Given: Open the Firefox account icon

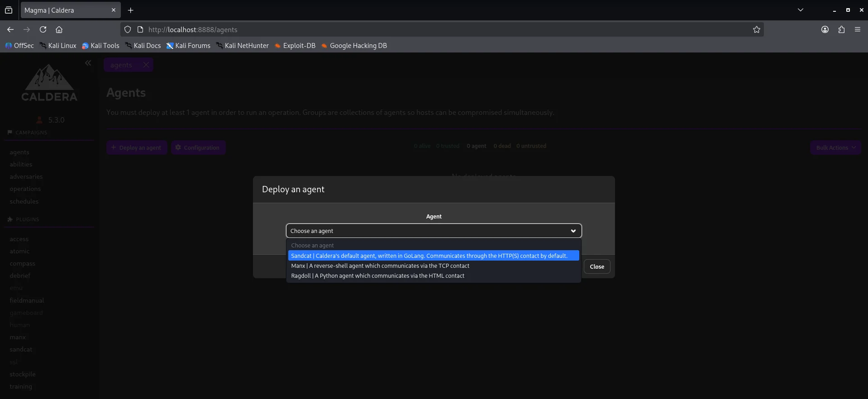Looking at the screenshot, I should pyautogui.click(x=825, y=29).
